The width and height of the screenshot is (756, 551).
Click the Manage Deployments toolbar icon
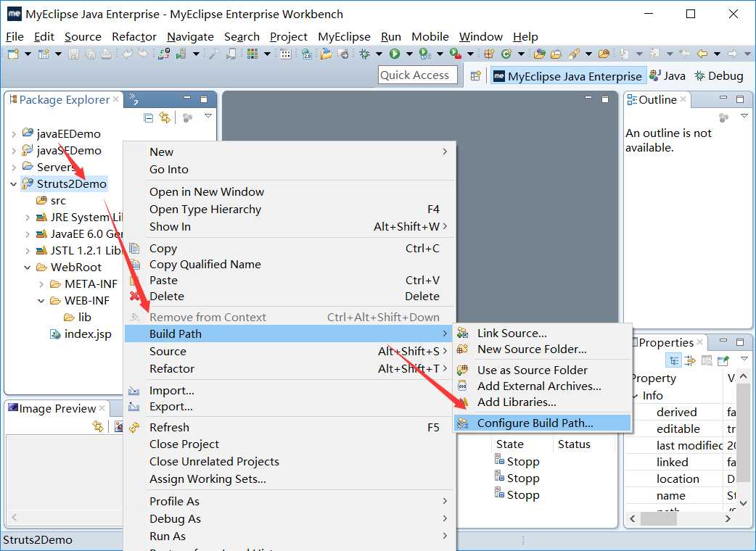(x=164, y=54)
